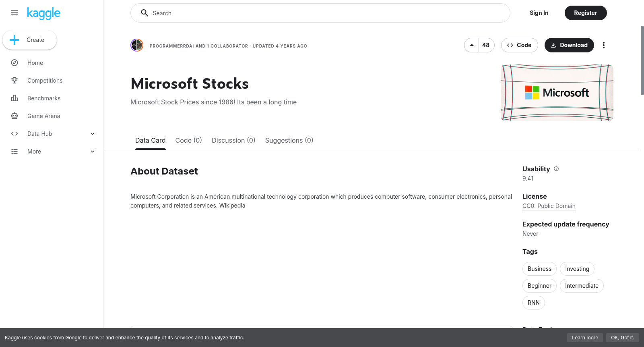Screen dimensions: 644x347
Task: Click the Home compass icon
Action: pyautogui.click(x=14, y=63)
